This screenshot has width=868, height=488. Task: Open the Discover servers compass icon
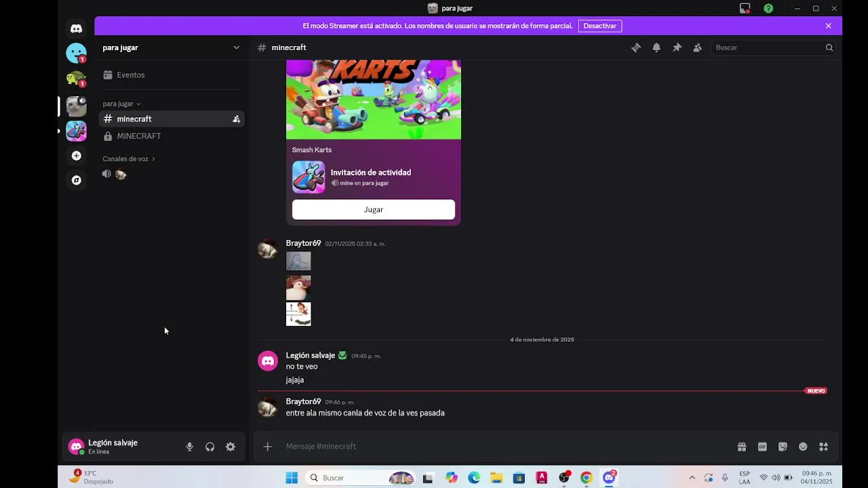(76, 180)
